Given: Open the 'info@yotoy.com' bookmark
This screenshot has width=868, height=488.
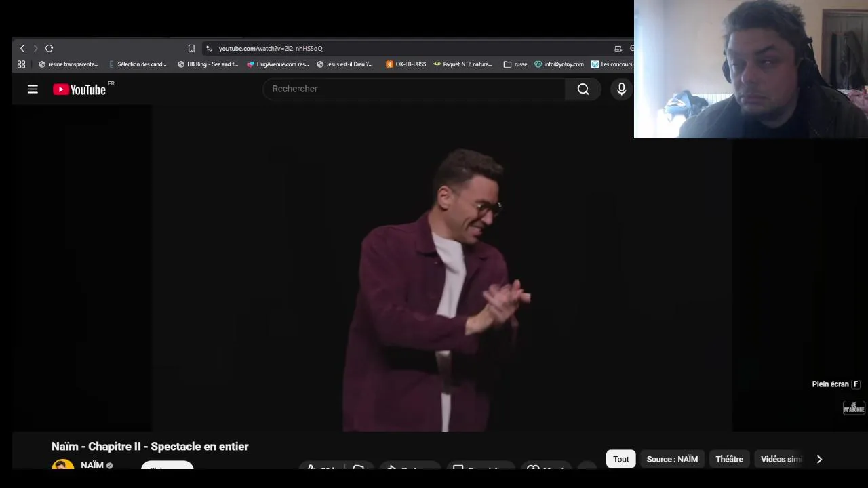Looking at the screenshot, I should point(559,64).
